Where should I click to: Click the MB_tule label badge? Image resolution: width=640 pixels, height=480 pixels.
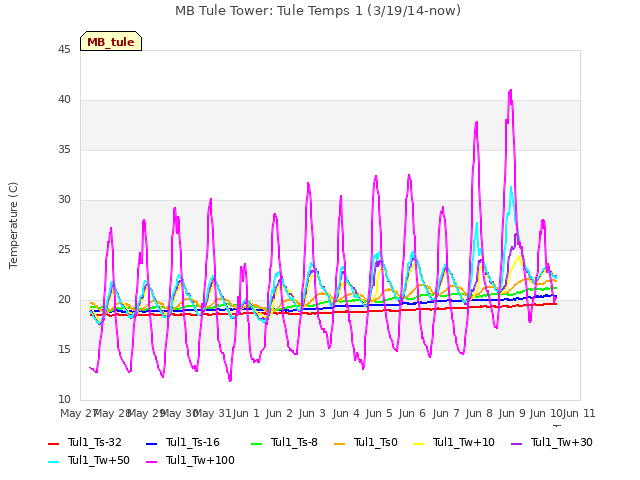(111, 41)
